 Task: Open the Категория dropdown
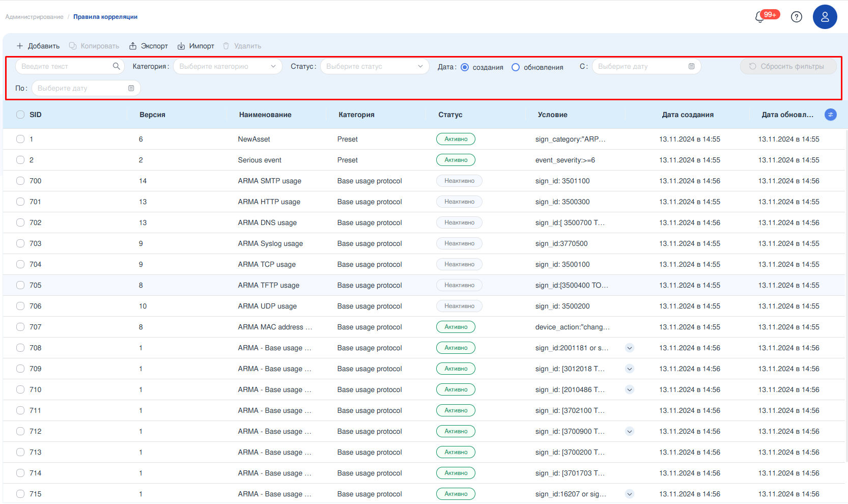[x=228, y=66]
